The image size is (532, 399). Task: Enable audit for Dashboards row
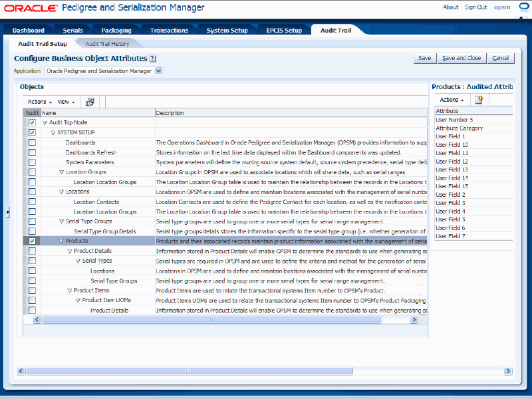(32, 142)
